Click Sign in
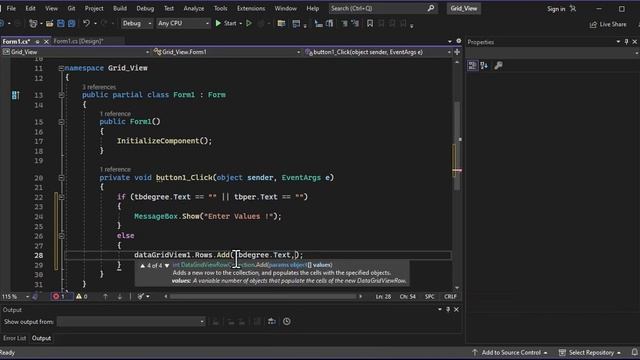The width and height of the screenshot is (640, 360). point(556,9)
